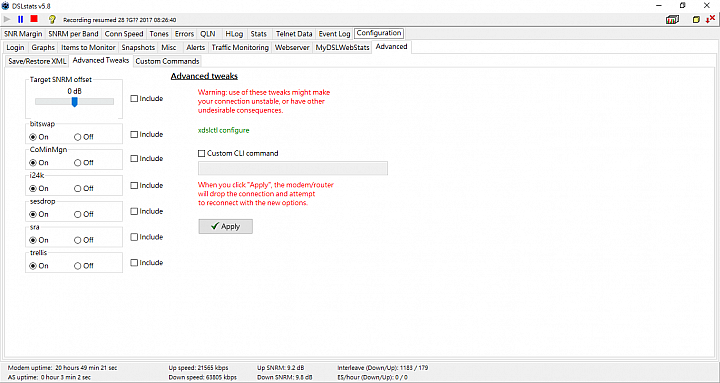Click the 'xdslctl configure' command text
The height and width of the screenshot is (383, 720).
224,130
